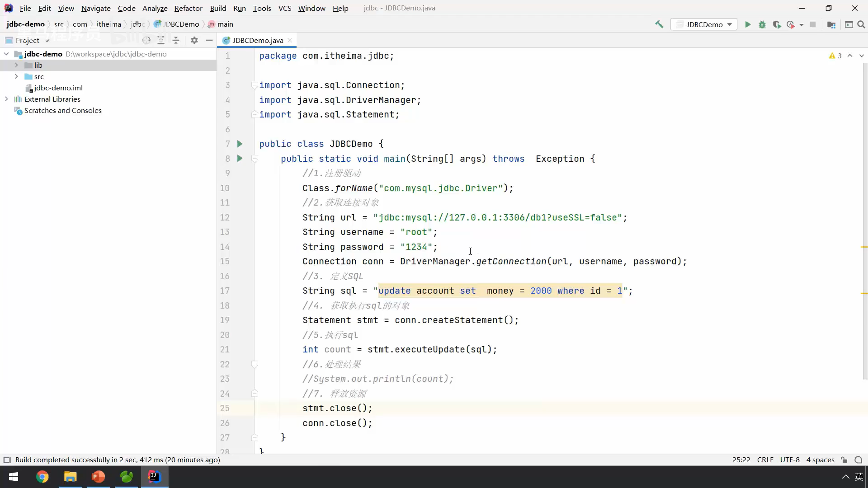Open the JDBCDemo run configuration dropdown
Screen dimensions: 868x488
click(704, 24)
